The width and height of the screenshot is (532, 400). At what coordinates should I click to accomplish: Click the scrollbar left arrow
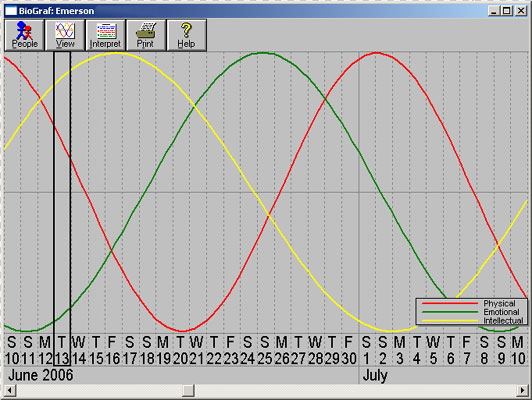click(x=10, y=390)
